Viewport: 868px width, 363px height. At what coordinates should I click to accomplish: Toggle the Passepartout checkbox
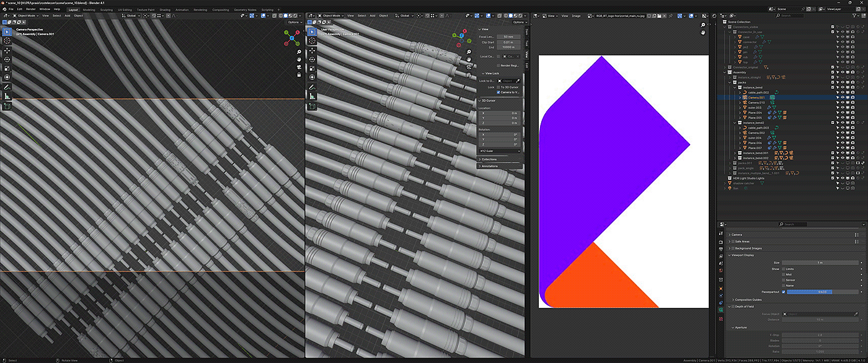[x=784, y=291]
